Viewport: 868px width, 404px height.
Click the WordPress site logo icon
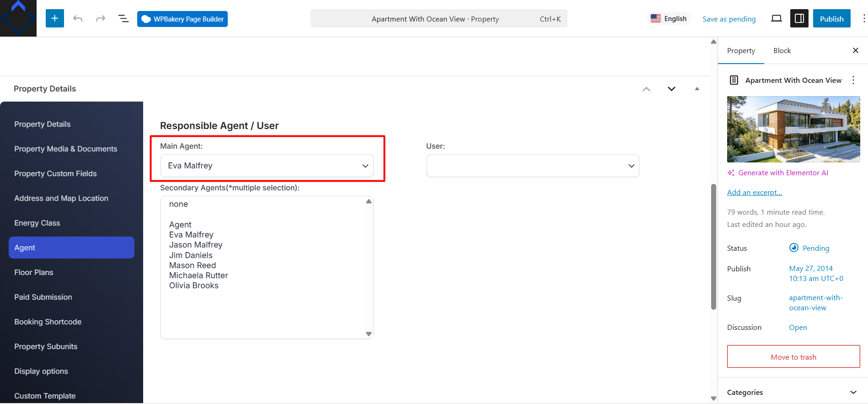tap(18, 18)
